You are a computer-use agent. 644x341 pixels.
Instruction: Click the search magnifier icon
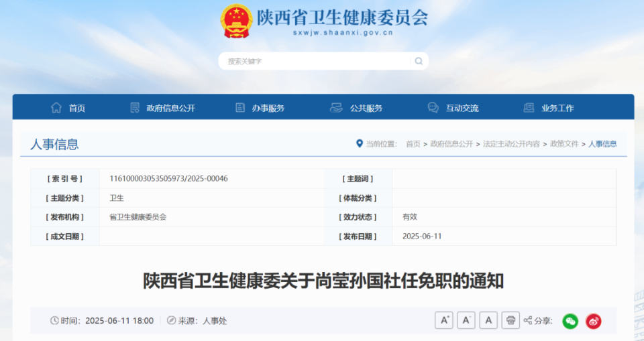(x=419, y=61)
